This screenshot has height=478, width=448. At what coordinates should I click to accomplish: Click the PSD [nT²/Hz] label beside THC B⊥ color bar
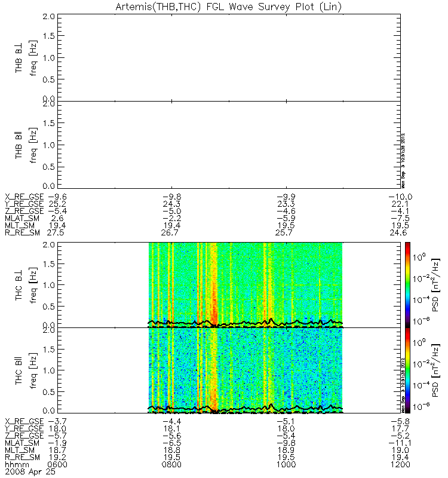coord(436,285)
